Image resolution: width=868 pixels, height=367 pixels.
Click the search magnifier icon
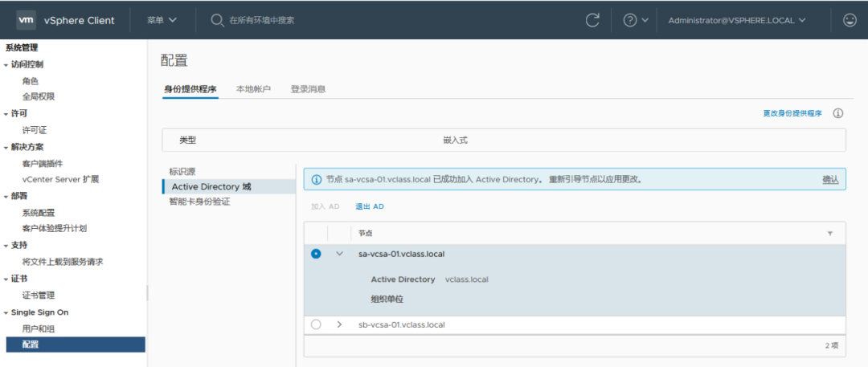coord(217,20)
